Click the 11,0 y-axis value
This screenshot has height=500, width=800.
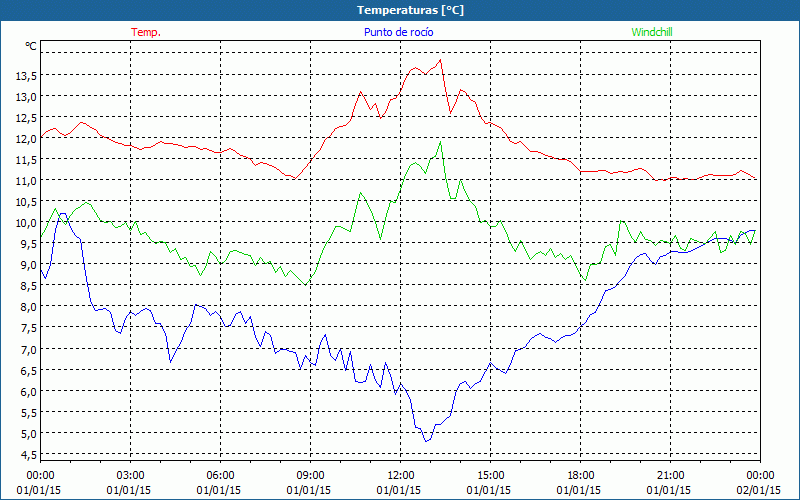coord(26,181)
